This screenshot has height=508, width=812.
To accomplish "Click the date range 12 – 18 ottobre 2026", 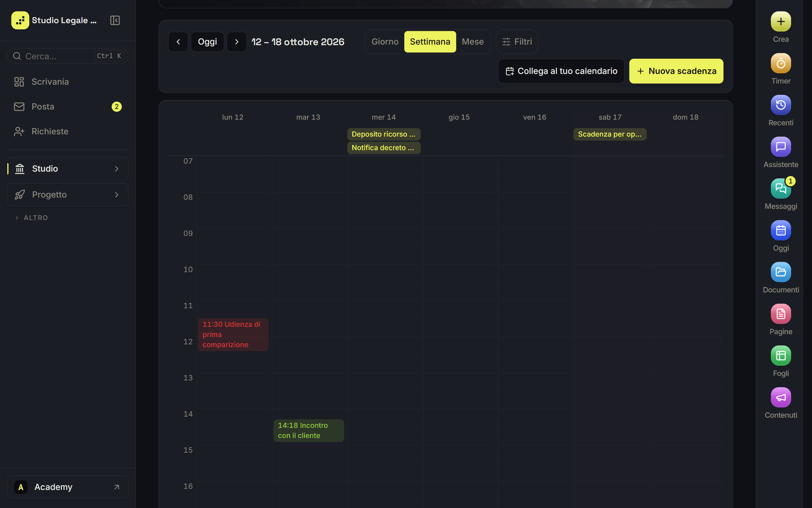I will 298,42.
